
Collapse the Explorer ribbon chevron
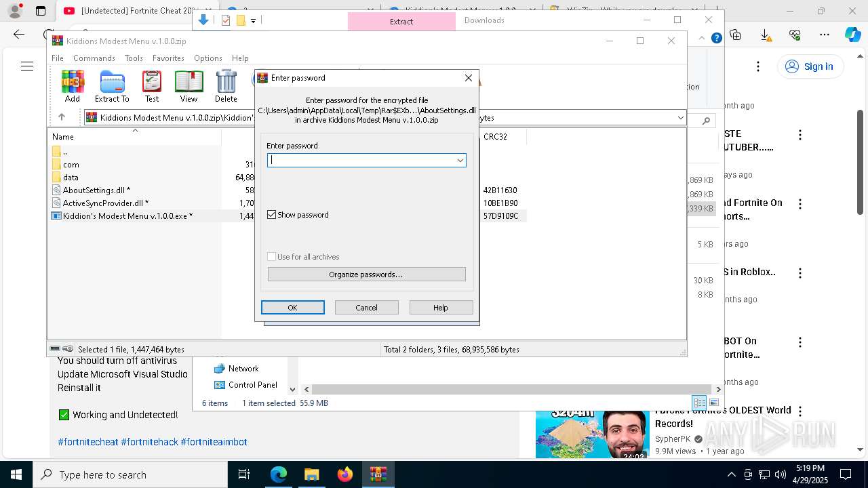click(703, 39)
